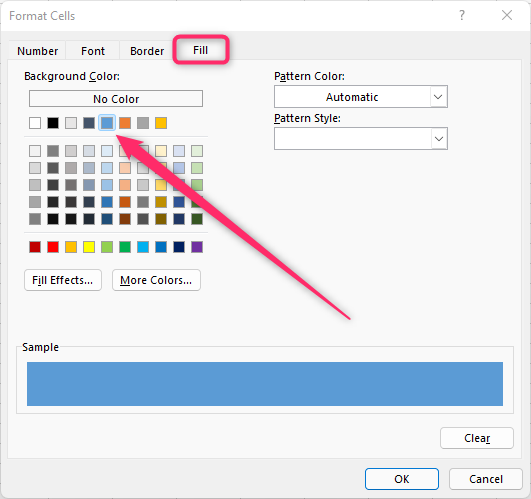
Task: Open the Border tab
Action: (x=147, y=51)
